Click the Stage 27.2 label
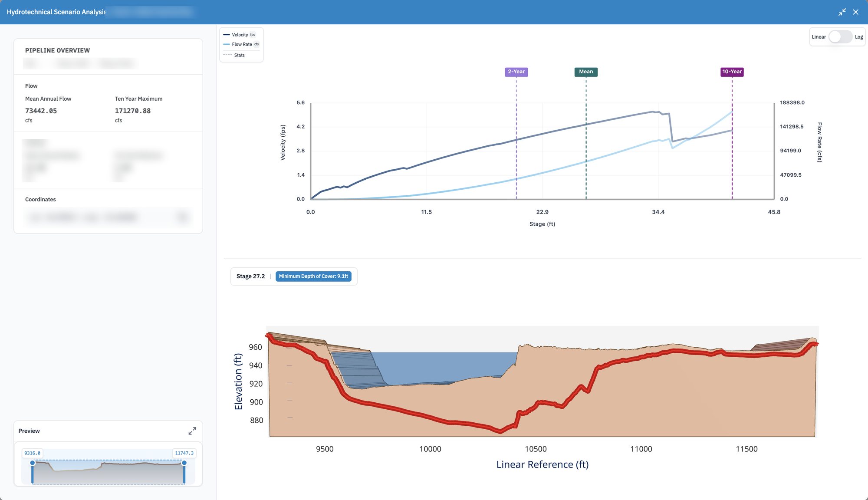This screenshot has width=868, height=500. coord(250,276)
